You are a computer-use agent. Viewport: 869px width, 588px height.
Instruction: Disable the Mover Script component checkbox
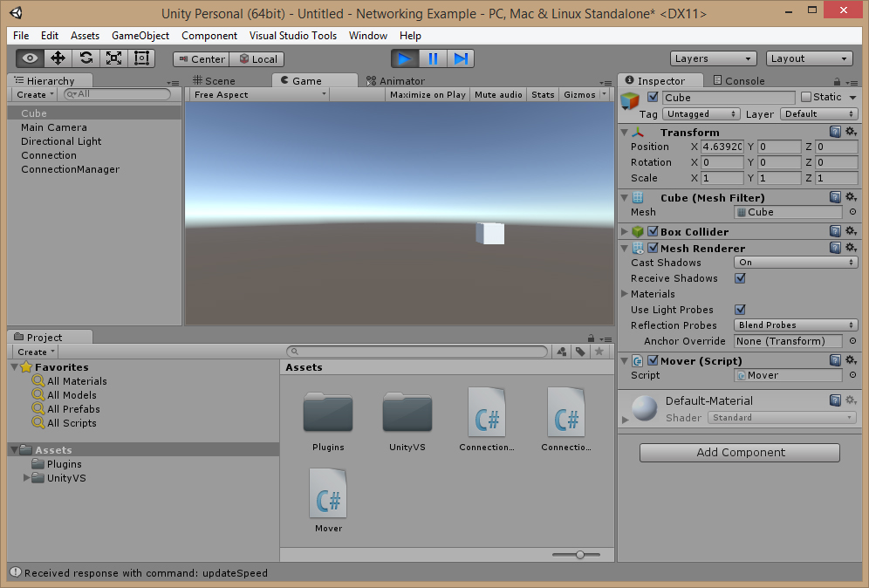[x=653, y=360]
